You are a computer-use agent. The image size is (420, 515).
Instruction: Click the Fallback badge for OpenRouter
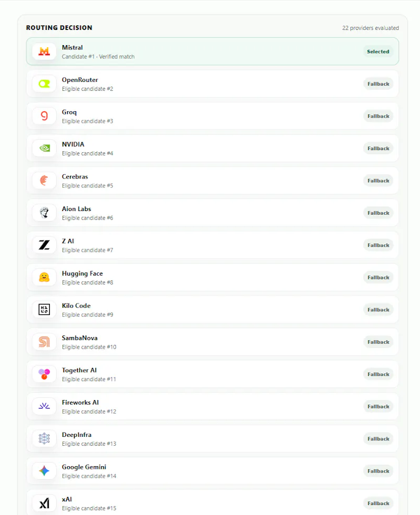click(379, 84)
